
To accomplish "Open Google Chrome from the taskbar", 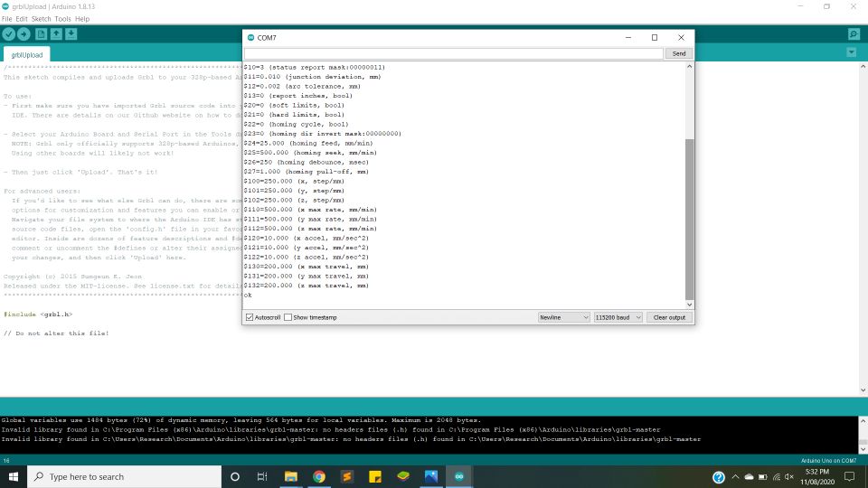I will [319, 476].
